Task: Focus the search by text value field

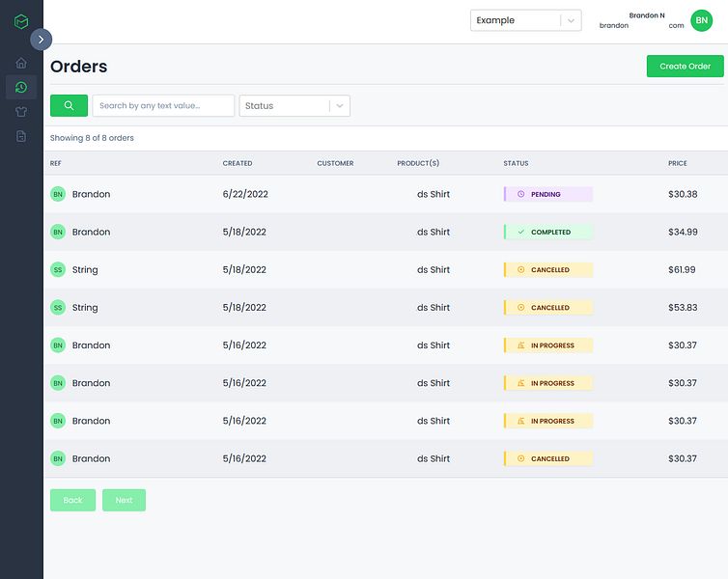Action: (x=163, y=106)
